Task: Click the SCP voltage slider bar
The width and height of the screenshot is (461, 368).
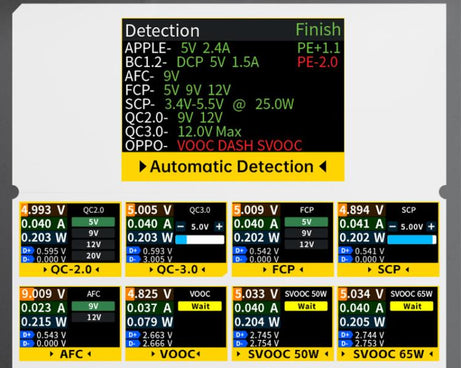Action: (412, 239)
